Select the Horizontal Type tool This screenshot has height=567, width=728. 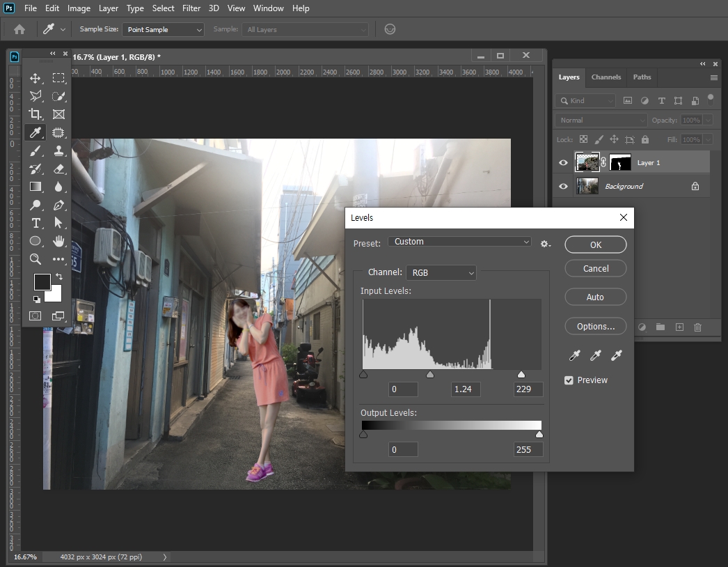pyautogui.click(x=35, y=223)
